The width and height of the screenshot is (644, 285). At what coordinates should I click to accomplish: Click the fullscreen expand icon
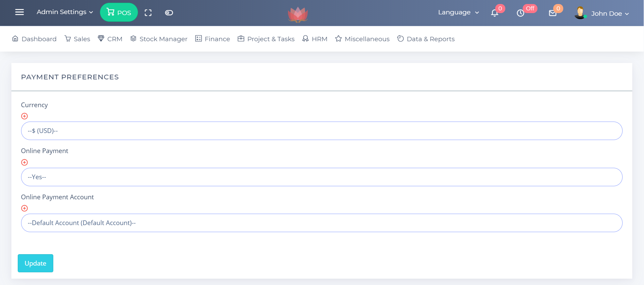tap(148, 13)
